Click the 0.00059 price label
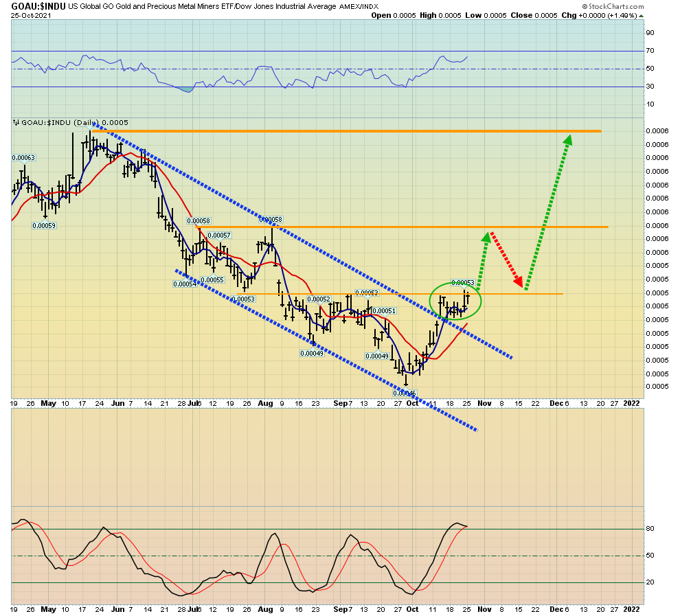Viewport: 680px width, 616px height. coord(44,225)
